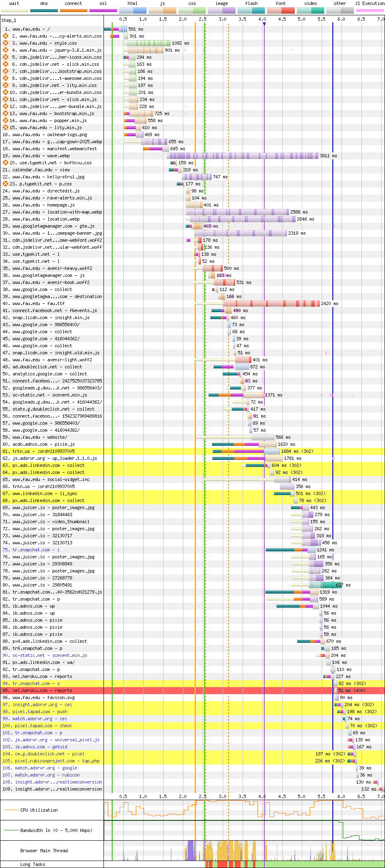The width and height of the screenshot is (385, 868).
Task: Click render-blocking icon on slick.min.css row
Action: pos(5,64)
